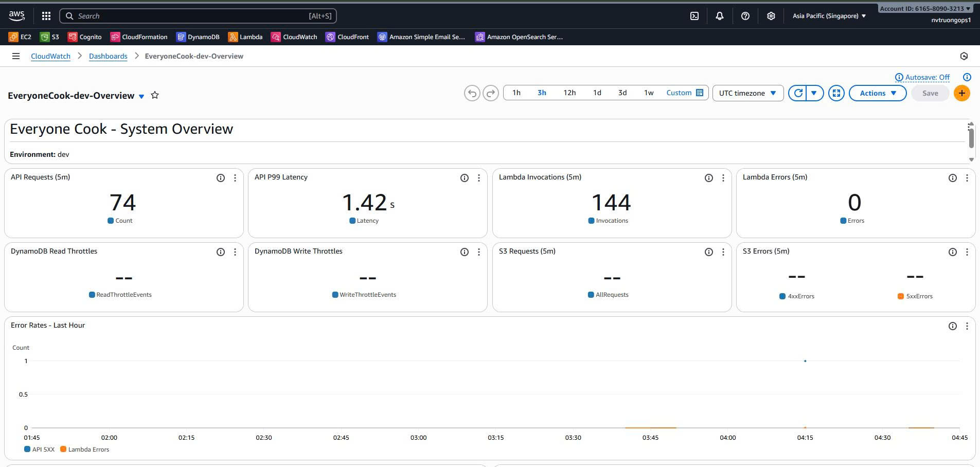This screenshot has width=980, height=467.
Task: Open widget menu for Lambda Errors (5m)
Action: pyautogui.click(x=967, y=178)
